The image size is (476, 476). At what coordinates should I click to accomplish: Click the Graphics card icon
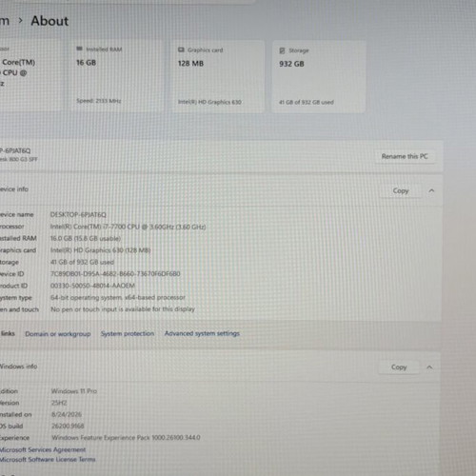tap(181, 50)
